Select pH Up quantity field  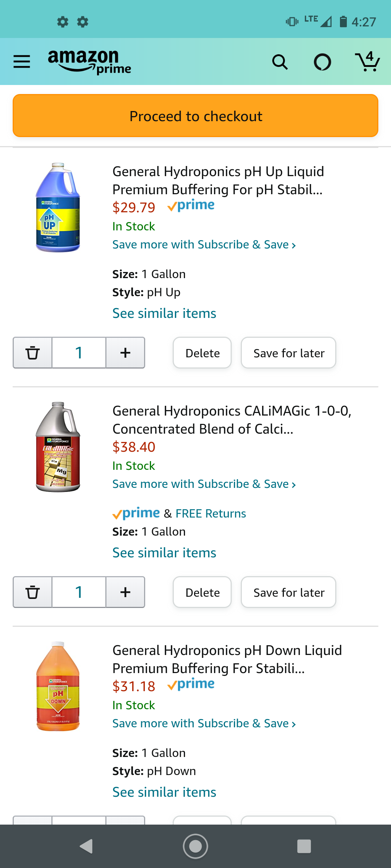pyautogui.click(x=79, y=353)
